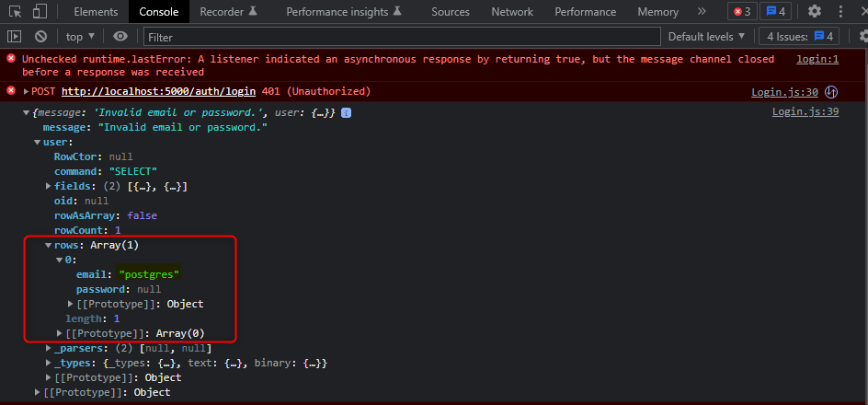Image resolution: width=868 pixels, height=405 pixels.
Task: Expand the fields array entry
Action: pyautogui.click(x=49, y=187)
